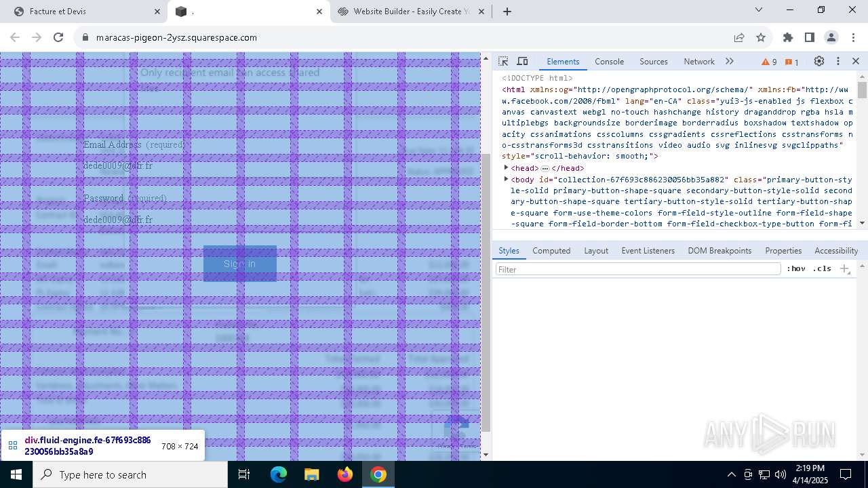Image resolution: width=868 pixels, height=488 pixels.
Task: Close the Facture et Devis tab
Action: click(x=157, y=12)
